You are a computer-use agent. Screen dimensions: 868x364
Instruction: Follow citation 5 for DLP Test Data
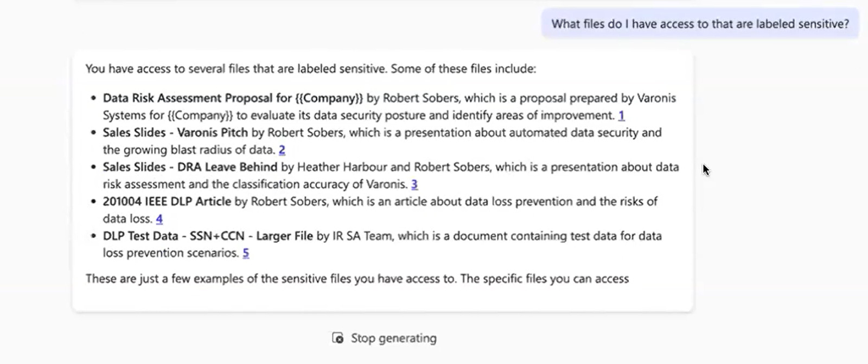pos(246,253)
